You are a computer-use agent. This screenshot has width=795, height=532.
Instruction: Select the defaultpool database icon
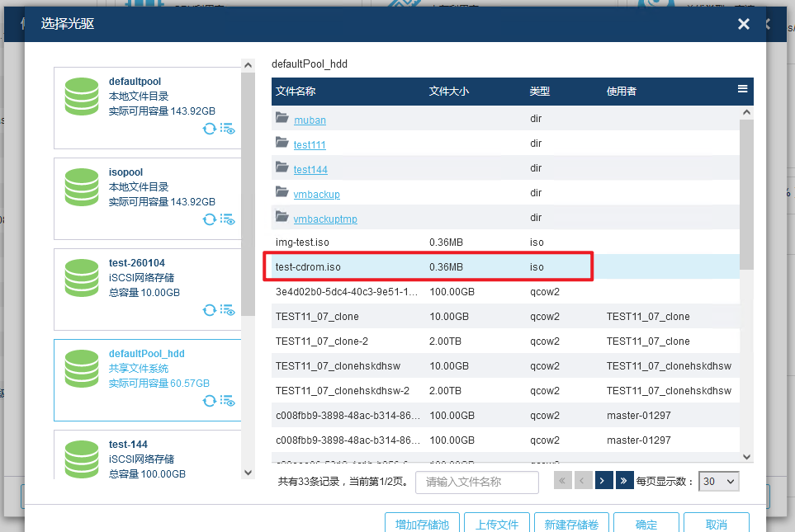point(82,97)
